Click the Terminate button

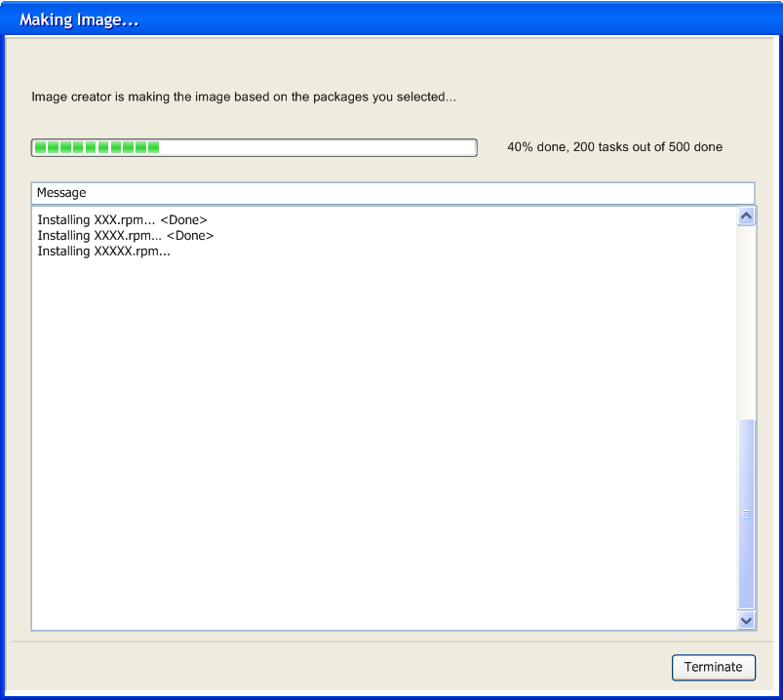point(713,667)
